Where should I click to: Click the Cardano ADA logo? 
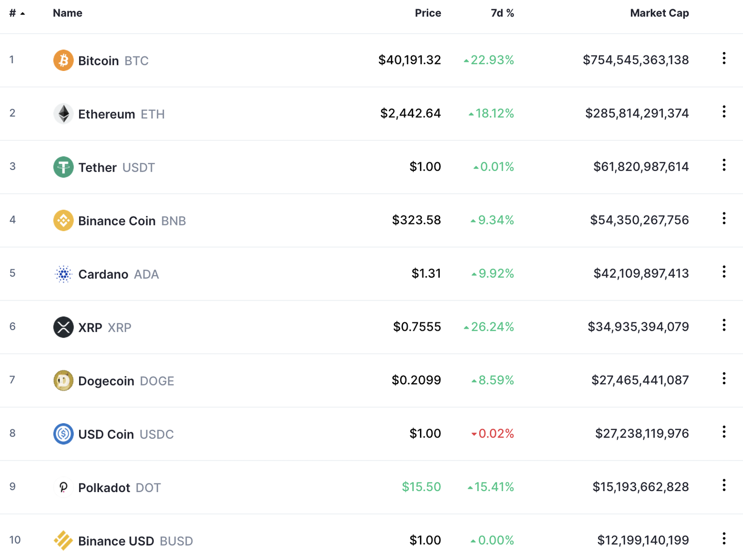point(63,274)
